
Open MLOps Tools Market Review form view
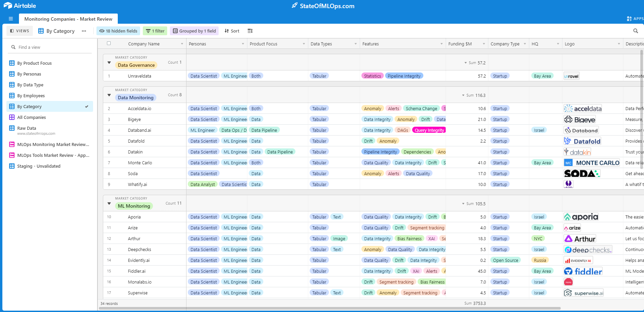coord(50,155)
